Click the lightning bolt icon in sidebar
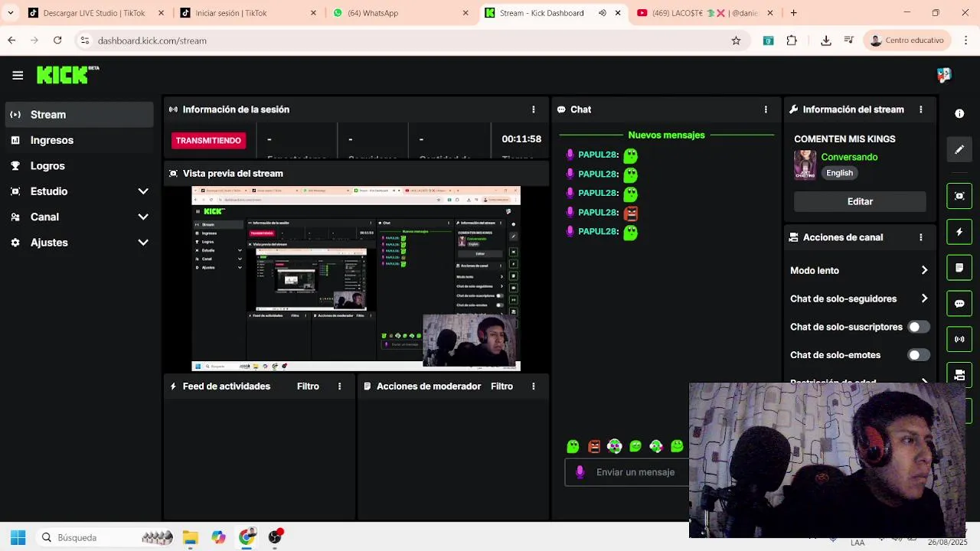980x551 pixels. [x=959, y=232]
